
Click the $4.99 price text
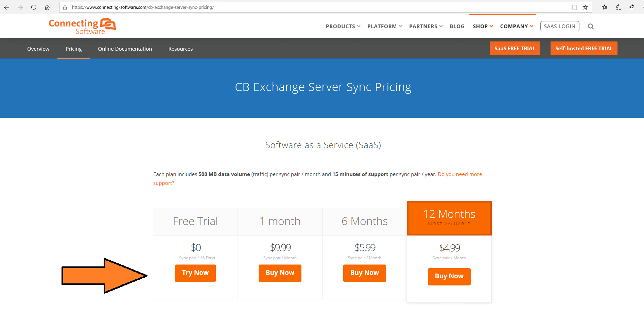[450, 248]
